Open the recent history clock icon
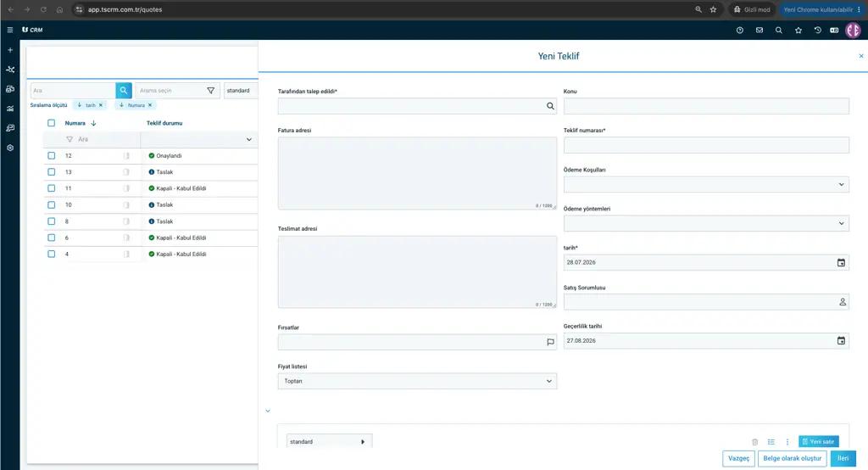The width and height of the screenshot is (868, 470). tap(818, 31)
